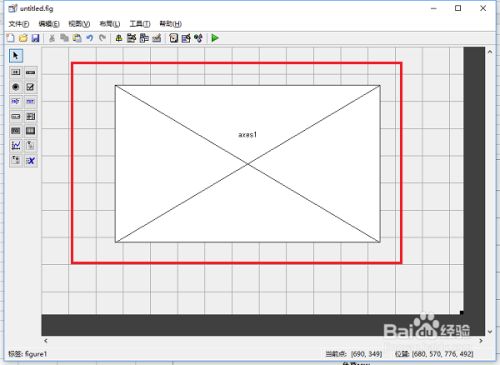
Task: Open the Toolbar Editor
Action: point(157,38)
